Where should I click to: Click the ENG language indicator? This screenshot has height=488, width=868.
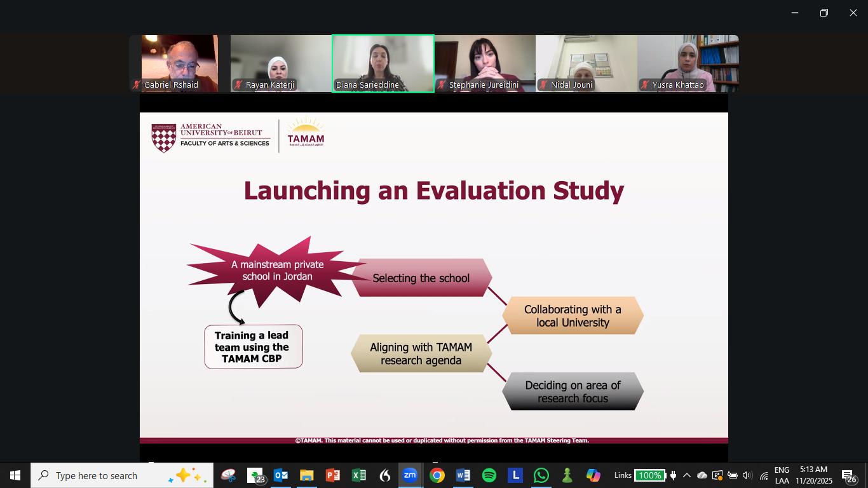pos(782,475)
